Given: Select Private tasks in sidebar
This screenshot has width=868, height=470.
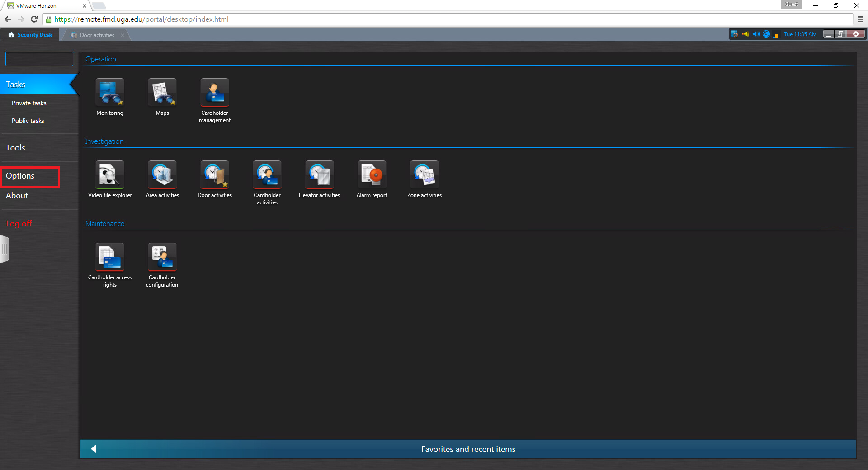Looking at the screenshot, I should (x=29, y=103).
